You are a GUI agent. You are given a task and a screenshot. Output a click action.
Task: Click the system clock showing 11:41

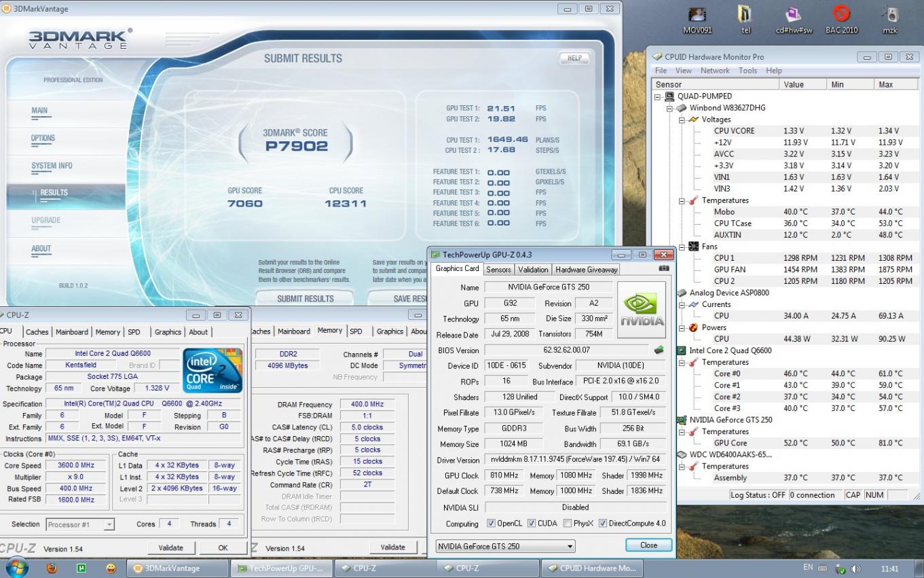tap(889, 568)
